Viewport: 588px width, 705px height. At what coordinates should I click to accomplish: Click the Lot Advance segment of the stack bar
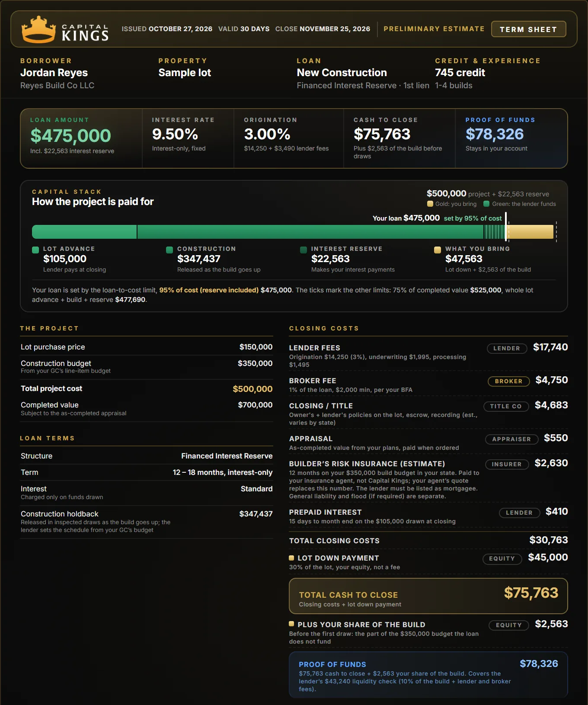84,232
